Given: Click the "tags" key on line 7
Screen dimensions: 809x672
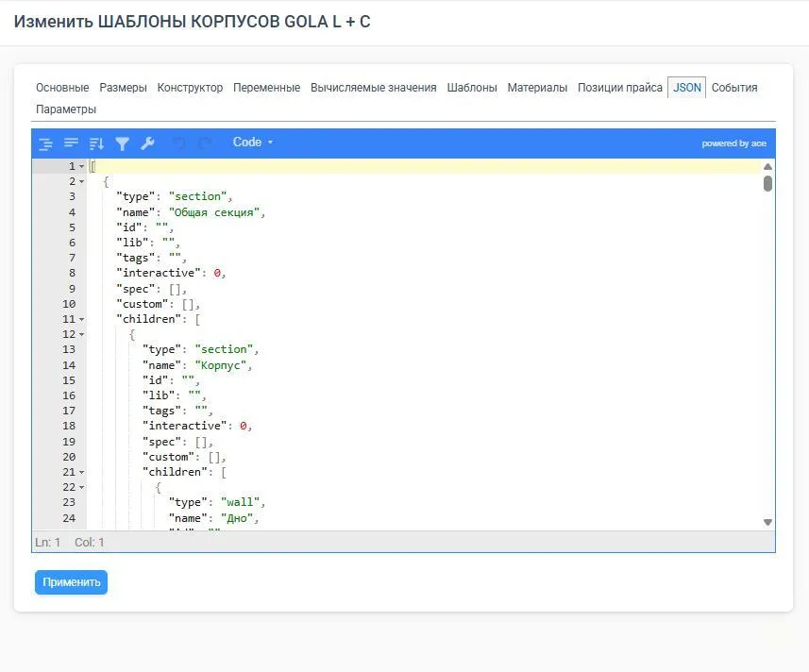Looking at the screenshot, I should [x=136, y=258].
